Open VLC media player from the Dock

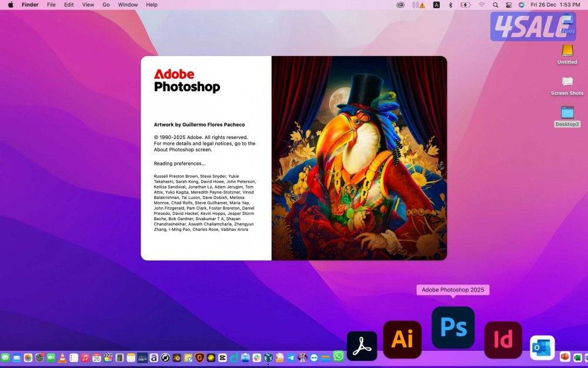point(62,357)
